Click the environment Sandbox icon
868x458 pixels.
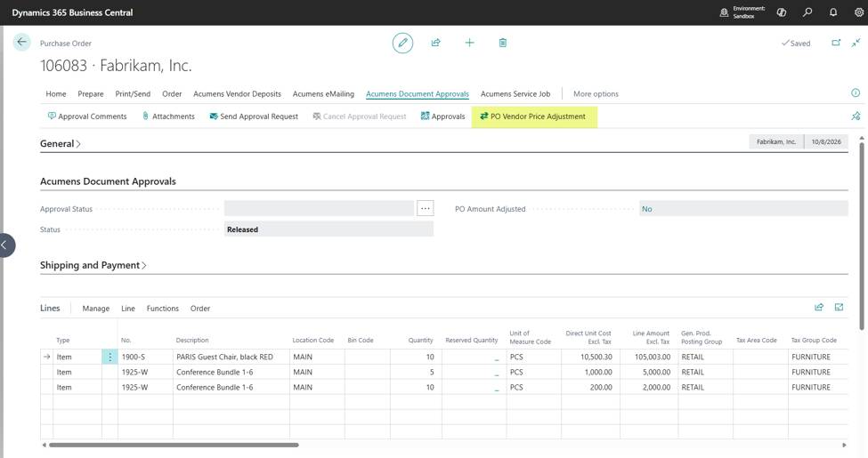tap(724, 12)
